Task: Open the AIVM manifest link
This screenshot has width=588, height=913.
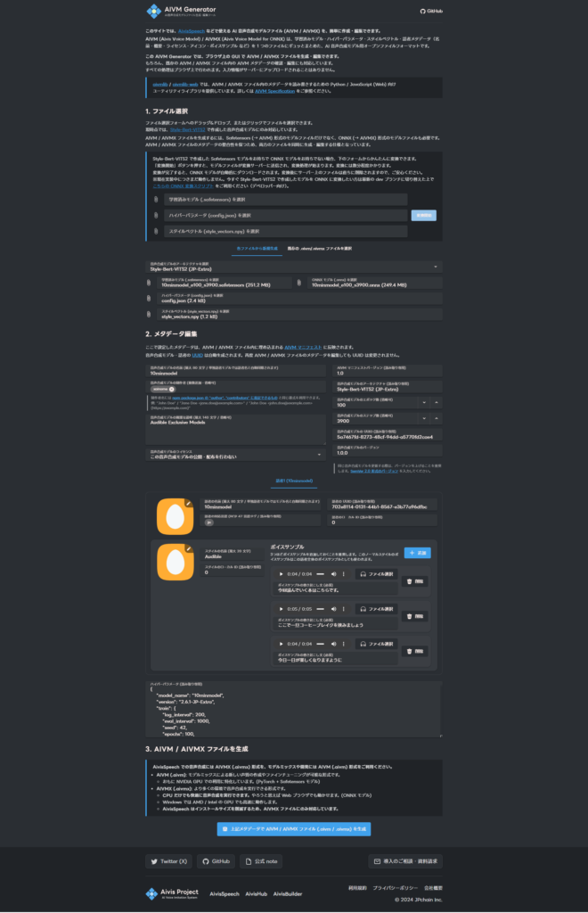Action: click(302, 347)
